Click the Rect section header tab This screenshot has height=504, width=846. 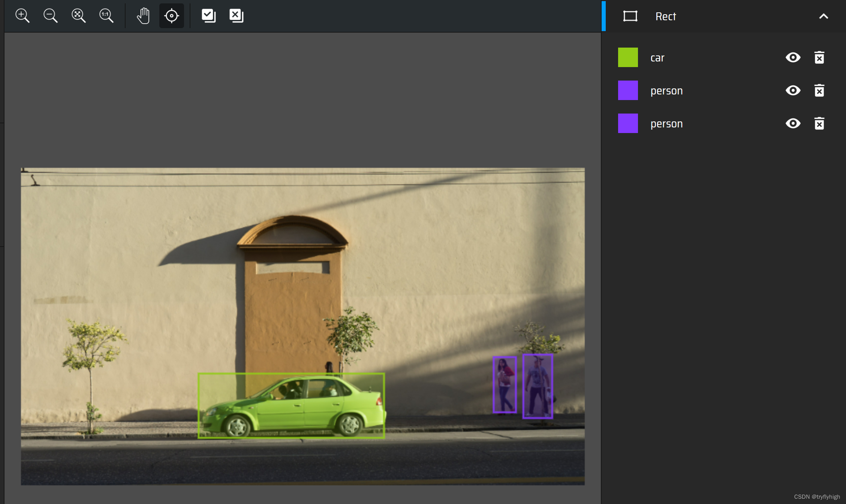pyautogui.click(x=665, y=16)
